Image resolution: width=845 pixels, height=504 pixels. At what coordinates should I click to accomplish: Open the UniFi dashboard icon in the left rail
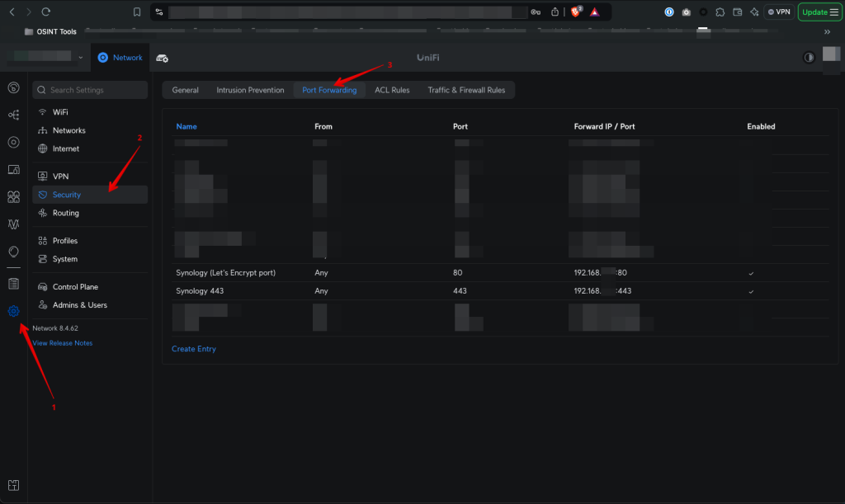coord(13,87)
